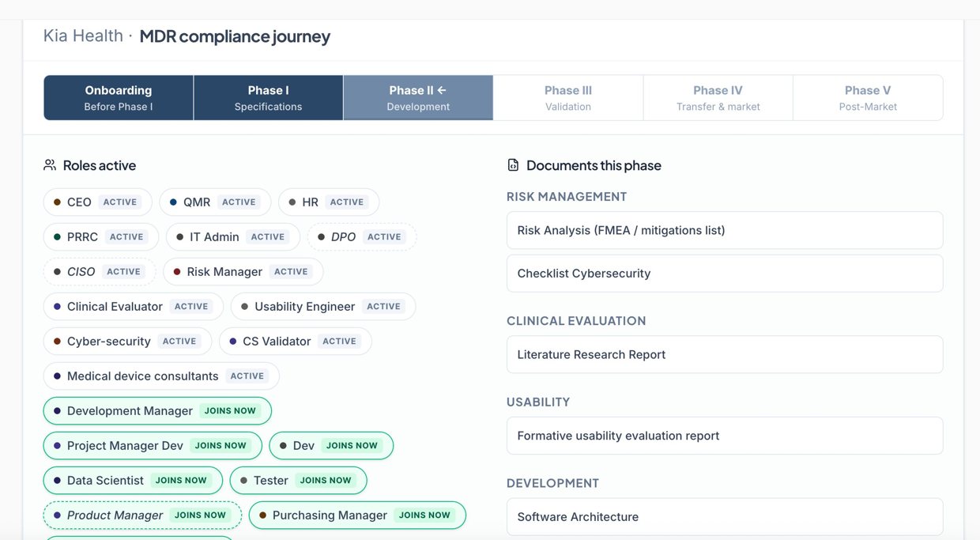Image resolution: width=980 pixels, height=540 pixels.
Task: Select the QMR role chip
Action: pyautogui.click(x=215, y=202)
